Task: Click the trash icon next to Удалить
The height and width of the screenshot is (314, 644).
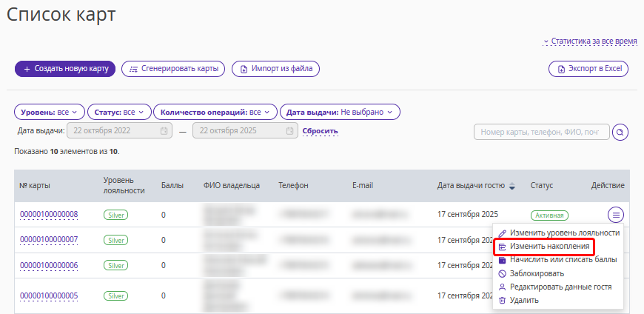Action: [x=502, y=300]
